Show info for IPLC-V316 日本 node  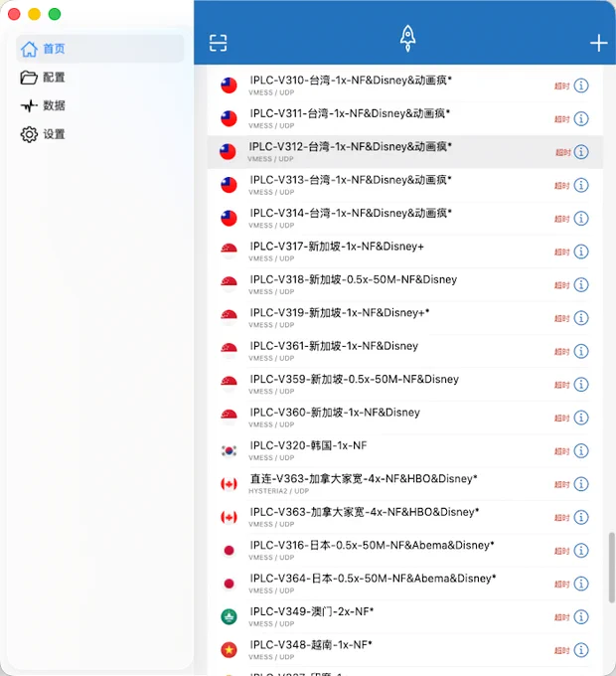coord(581,550)
